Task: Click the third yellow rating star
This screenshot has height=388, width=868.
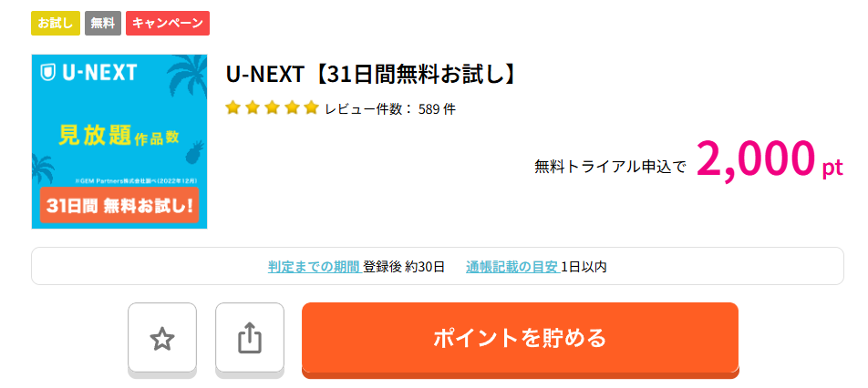Action: tap(272, 108)
